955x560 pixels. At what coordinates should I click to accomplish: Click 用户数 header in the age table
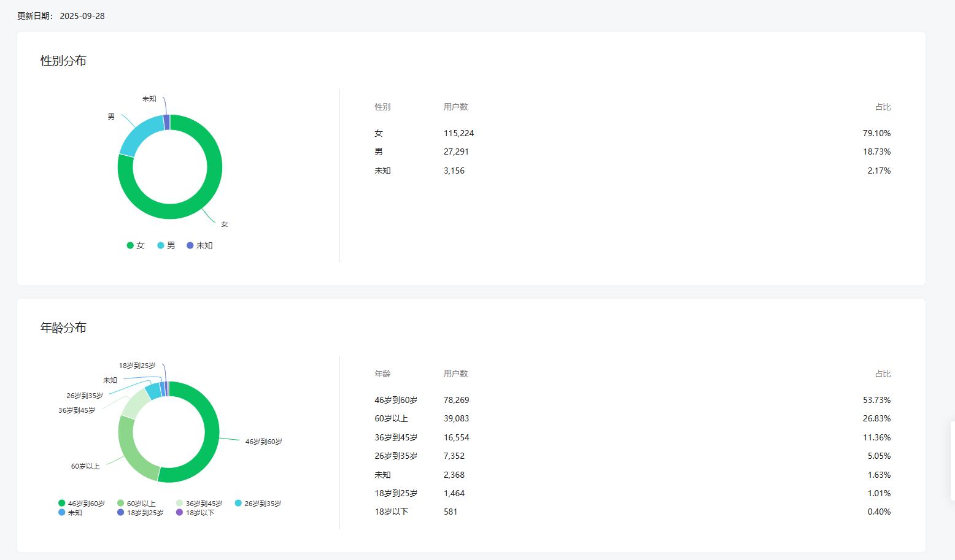(x=456, y=374)
